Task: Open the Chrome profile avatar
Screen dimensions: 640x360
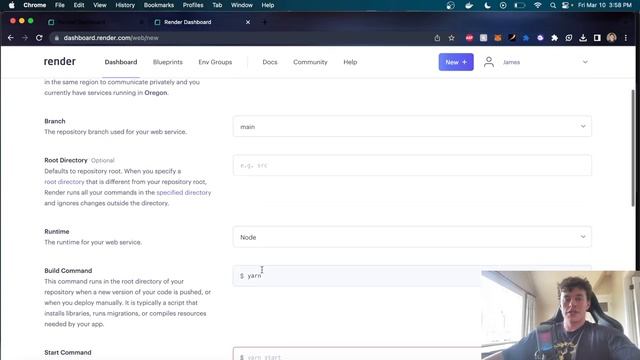Action: coord(611,38)
